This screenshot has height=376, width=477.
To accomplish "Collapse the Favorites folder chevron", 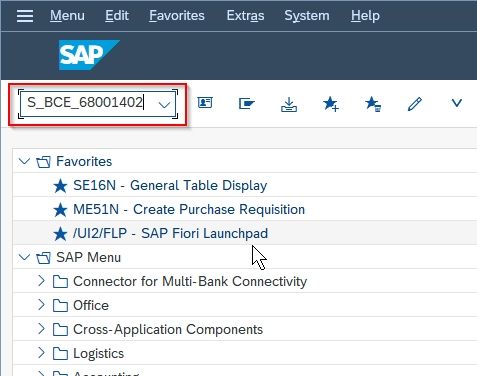I will 24,162.
